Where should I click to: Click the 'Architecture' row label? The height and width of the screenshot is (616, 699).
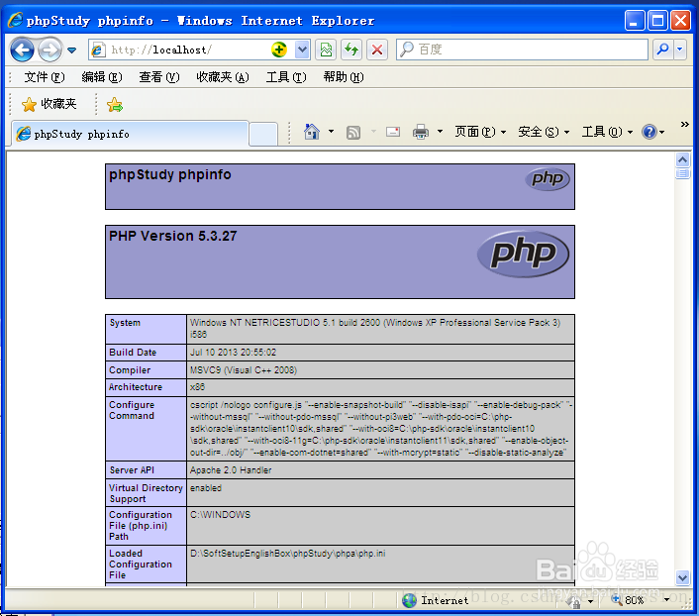point(136,387)
